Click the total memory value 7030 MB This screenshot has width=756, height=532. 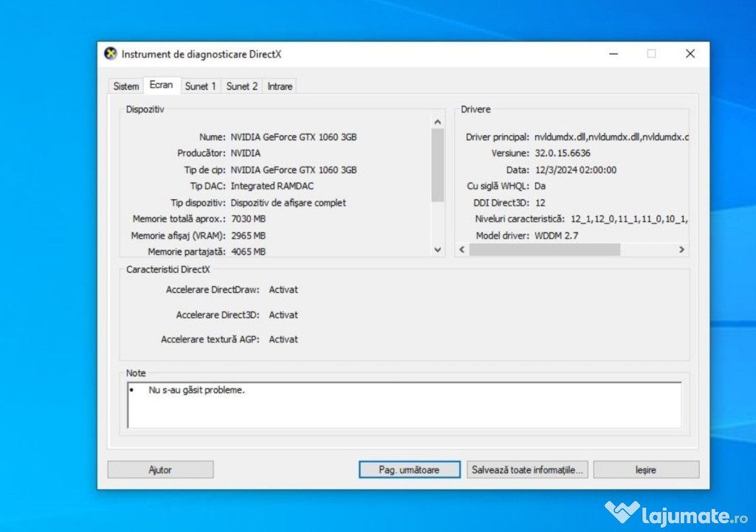point(248,218)
